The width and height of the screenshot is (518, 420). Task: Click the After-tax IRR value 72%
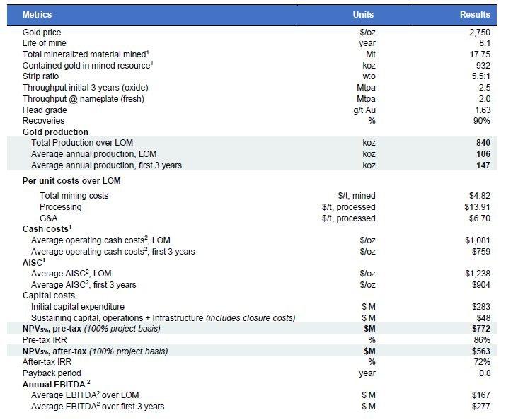481,362
